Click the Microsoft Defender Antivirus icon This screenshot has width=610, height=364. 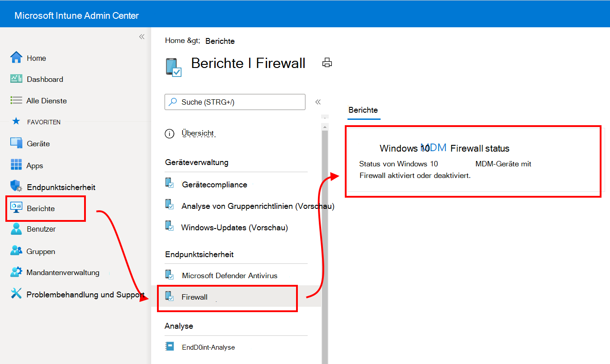[x=169, y=274]
